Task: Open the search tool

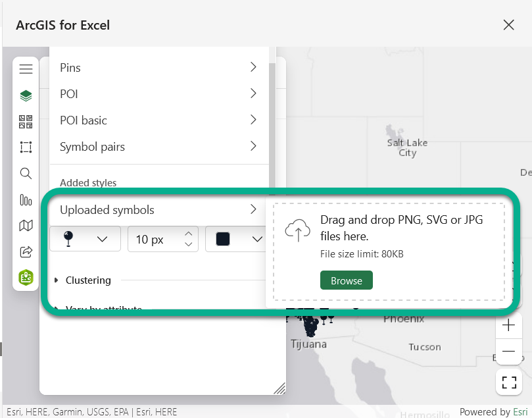Action: coord(26,173)
